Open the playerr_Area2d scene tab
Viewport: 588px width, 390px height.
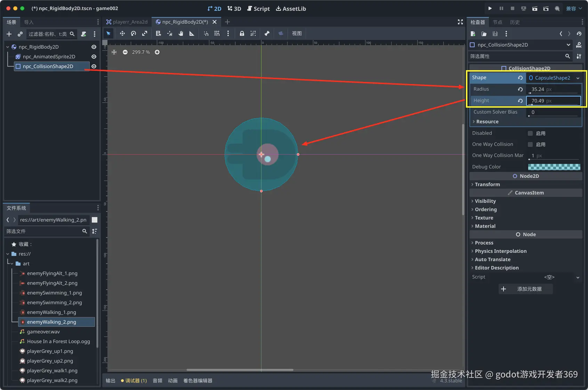tap(127, 22)
